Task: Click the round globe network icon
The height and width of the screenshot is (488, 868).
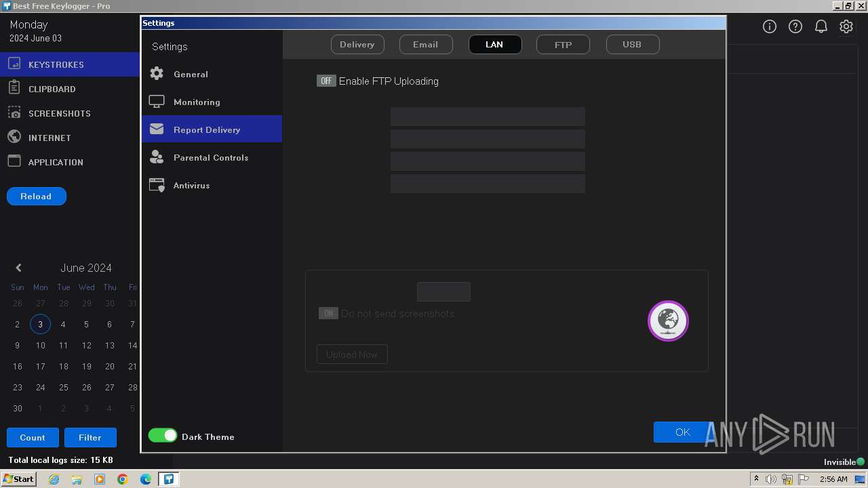Action: click(668, 321)
